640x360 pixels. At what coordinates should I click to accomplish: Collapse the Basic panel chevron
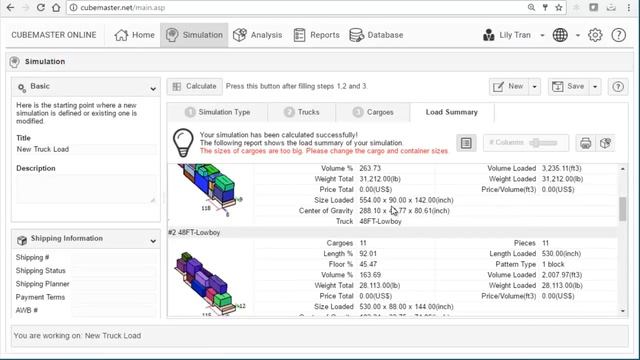pos(153,89)
